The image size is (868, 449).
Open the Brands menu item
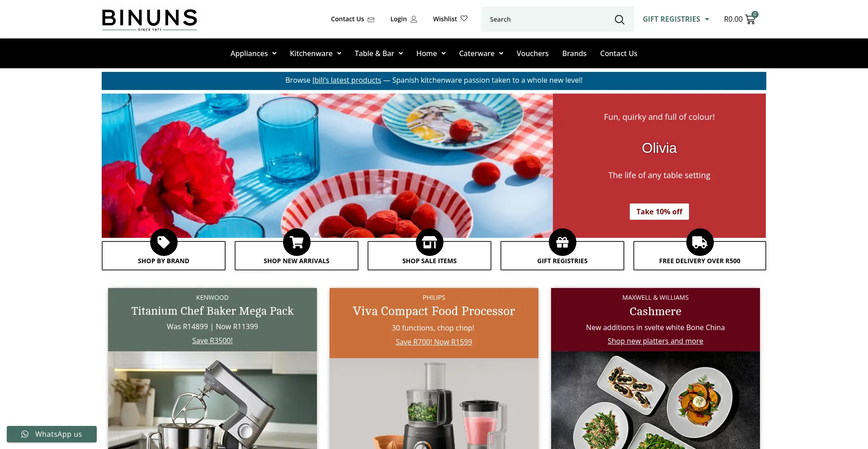pyautogui.click(x=574, y=53)
